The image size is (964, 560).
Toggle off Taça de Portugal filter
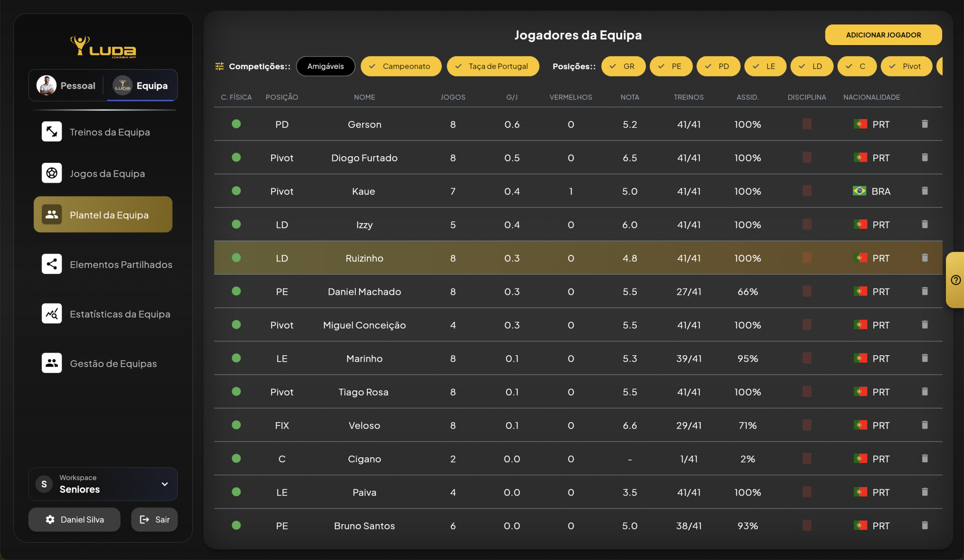click(x=493, y=66)
